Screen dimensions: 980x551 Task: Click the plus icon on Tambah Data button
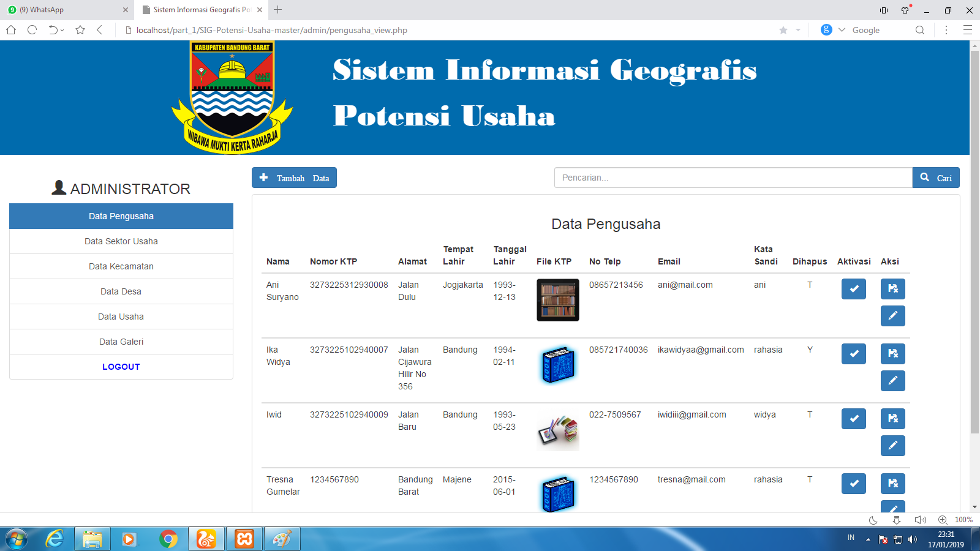263,178
